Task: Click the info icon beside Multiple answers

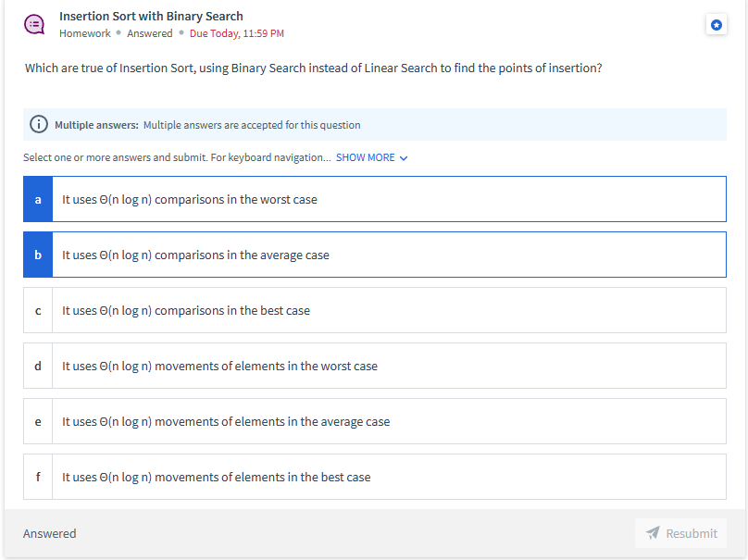Action: click(39, 125)
